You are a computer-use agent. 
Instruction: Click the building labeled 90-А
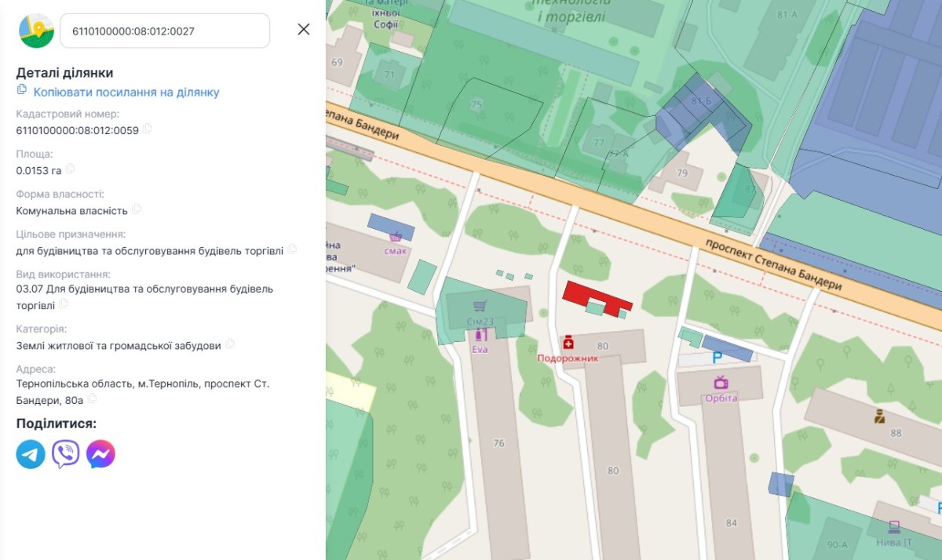pos(838,545)
